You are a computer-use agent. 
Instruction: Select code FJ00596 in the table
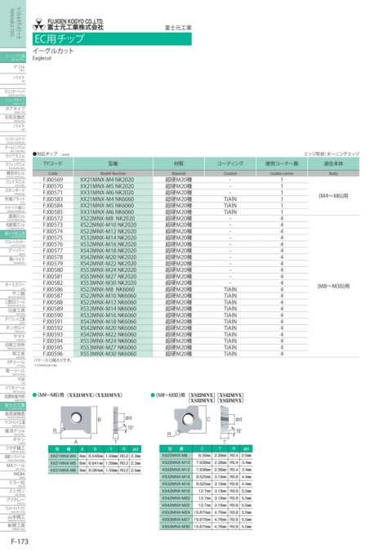pyautogui.click(x=53, y=354)
